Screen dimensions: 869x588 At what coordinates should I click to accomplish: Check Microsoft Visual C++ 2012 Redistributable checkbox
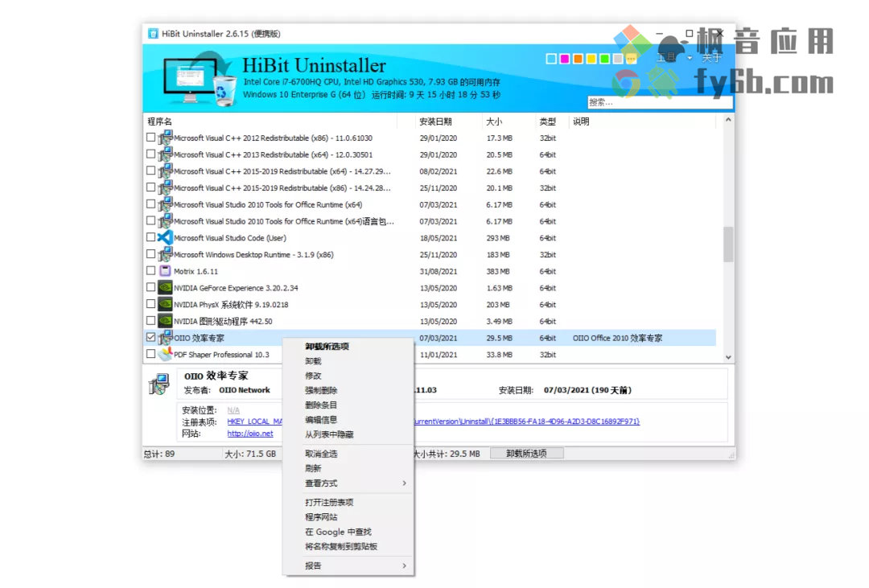tap(150, 138)
